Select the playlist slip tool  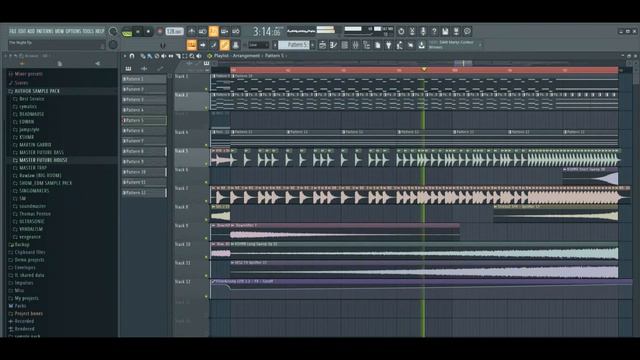[171, 56]
